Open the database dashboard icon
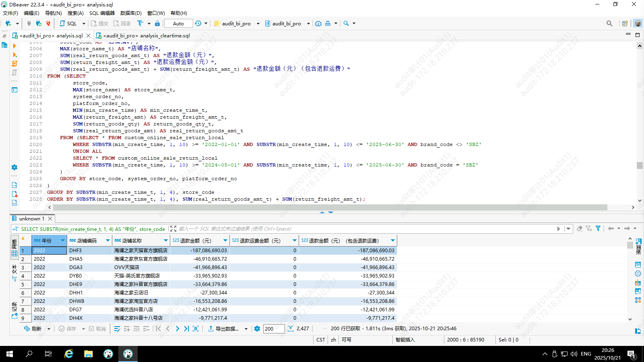This screenshot has width=644, height=362. click(318, 23)
